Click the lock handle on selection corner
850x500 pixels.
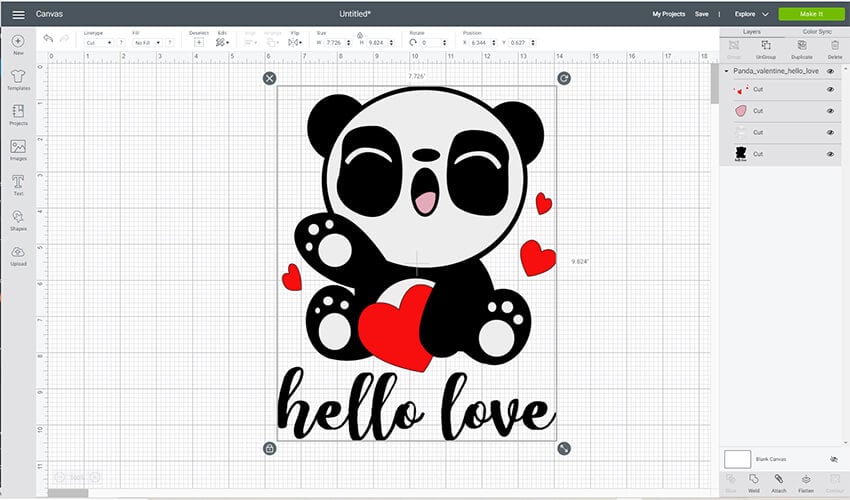click(269, 448)
